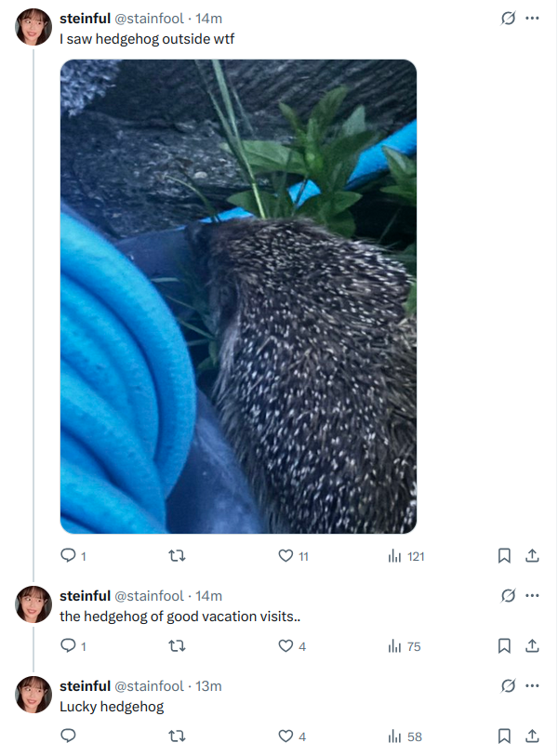Image resolution: width=558 pixels, height=756 pixels.
Task: View analytics showing 58 views
Action: tap(405, 736)
